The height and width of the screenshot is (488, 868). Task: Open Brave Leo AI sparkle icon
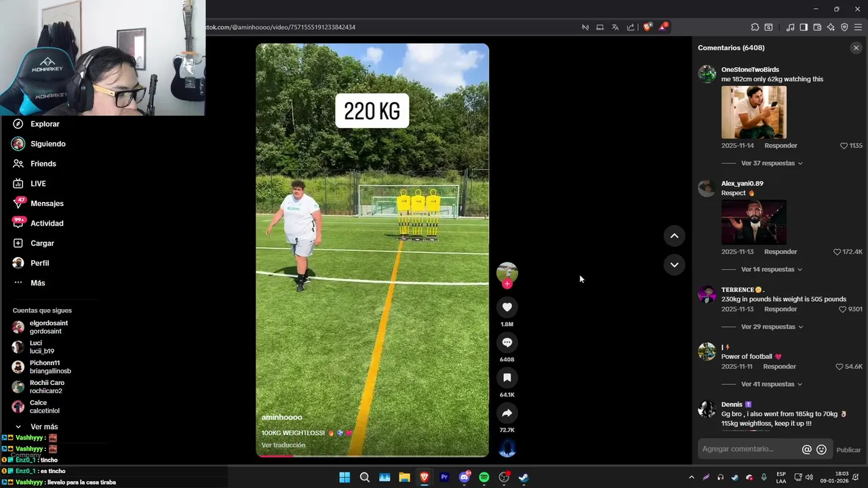pos(831,27)
